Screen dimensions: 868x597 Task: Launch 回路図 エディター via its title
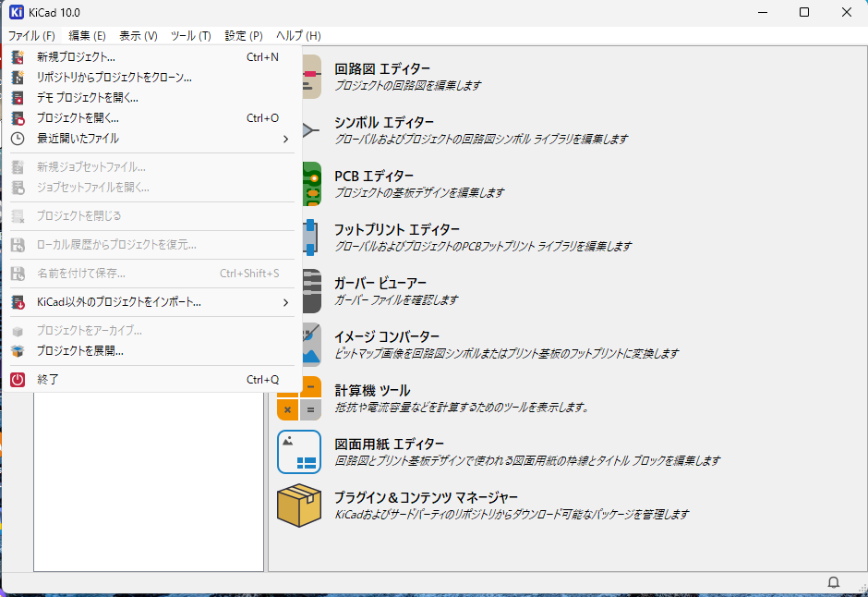(x=382, y=69)
